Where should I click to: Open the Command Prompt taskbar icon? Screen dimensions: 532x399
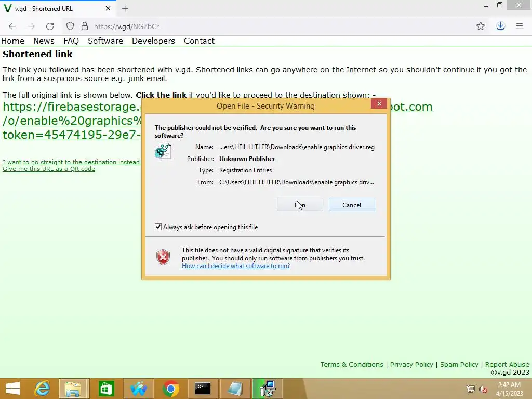(203, 389)
